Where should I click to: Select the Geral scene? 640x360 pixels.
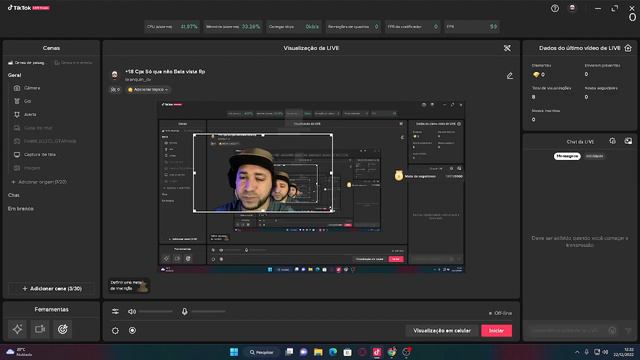[14, 75]
